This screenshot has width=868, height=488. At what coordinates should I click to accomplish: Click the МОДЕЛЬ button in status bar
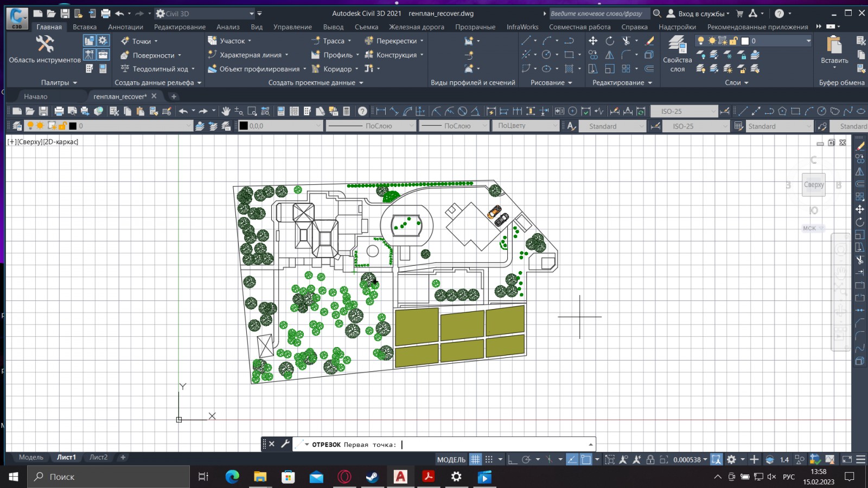451,459
